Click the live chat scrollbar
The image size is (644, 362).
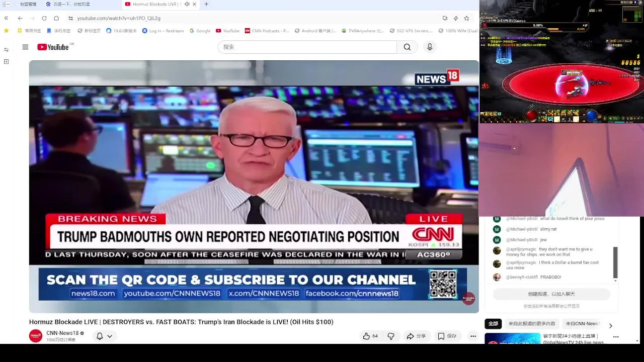pos(615,262)
